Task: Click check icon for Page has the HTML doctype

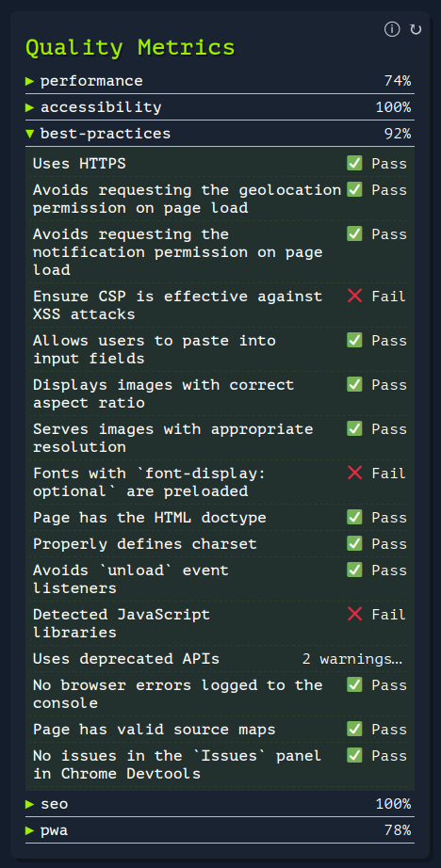Action: 354,518
